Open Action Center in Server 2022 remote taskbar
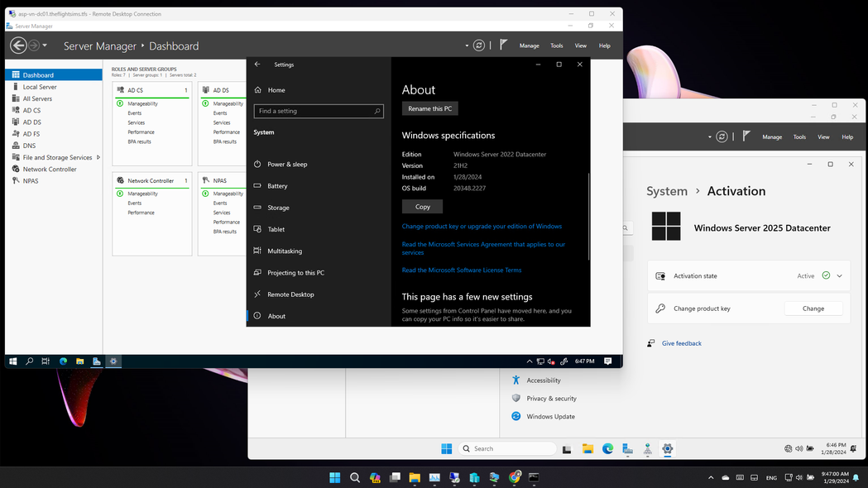This screenshot has width=868, height=488. (x=608, y=361)
